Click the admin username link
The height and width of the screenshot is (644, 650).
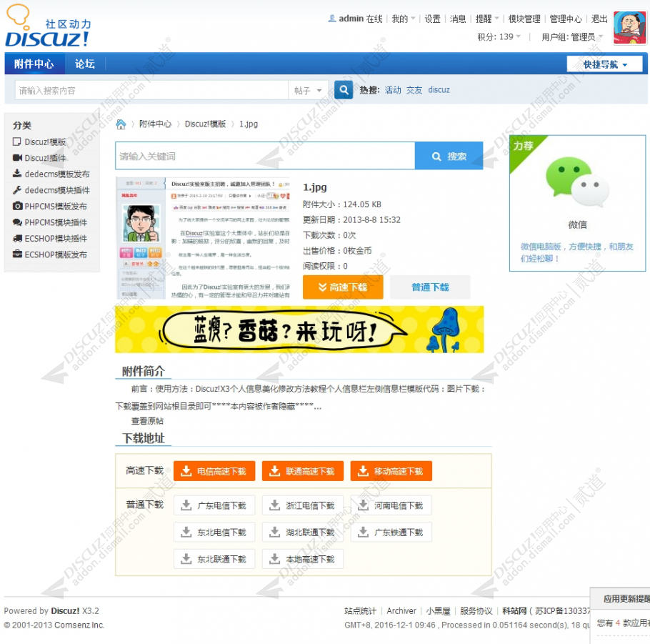coord(351,19)
